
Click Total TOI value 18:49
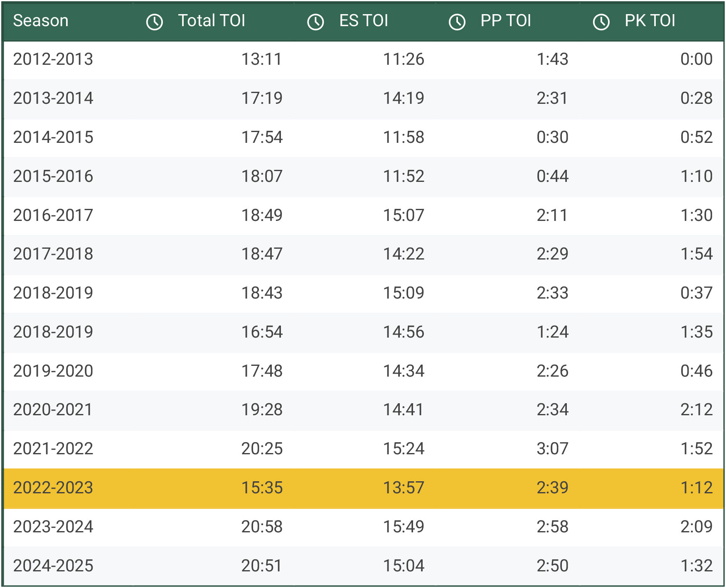262,216
